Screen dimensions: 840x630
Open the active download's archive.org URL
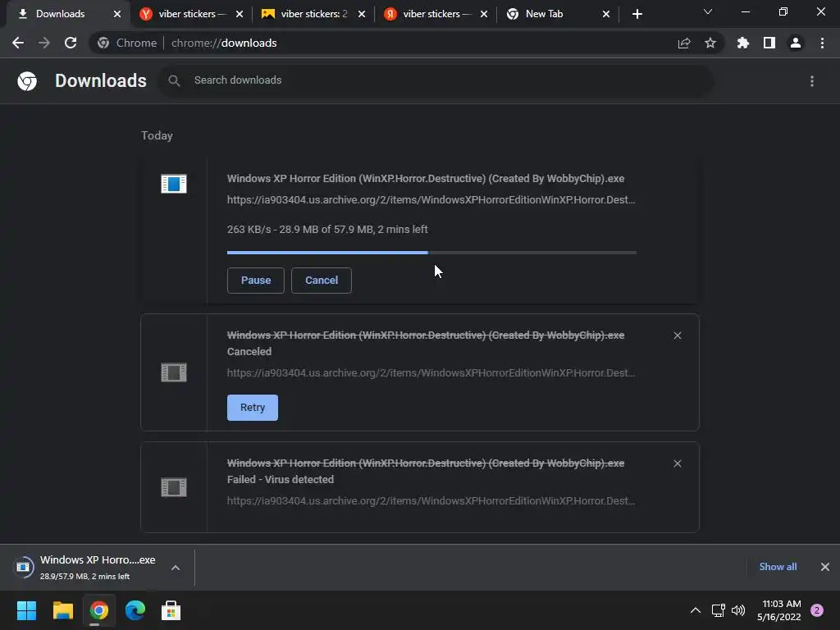tap(431, 200)
